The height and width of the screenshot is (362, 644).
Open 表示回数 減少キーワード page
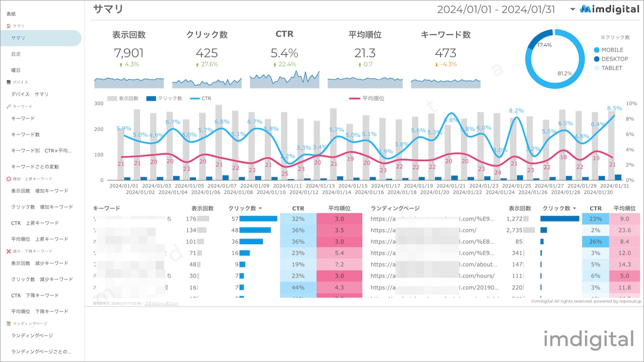[x=40, y=263]
